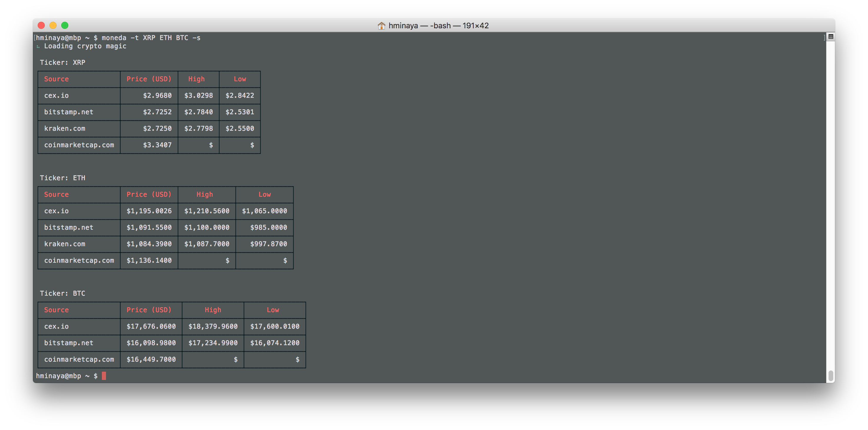The height and width of the screenshot is (430, 868).
Task: Minimize the terminal with yellow button
Action: [53, 26]
